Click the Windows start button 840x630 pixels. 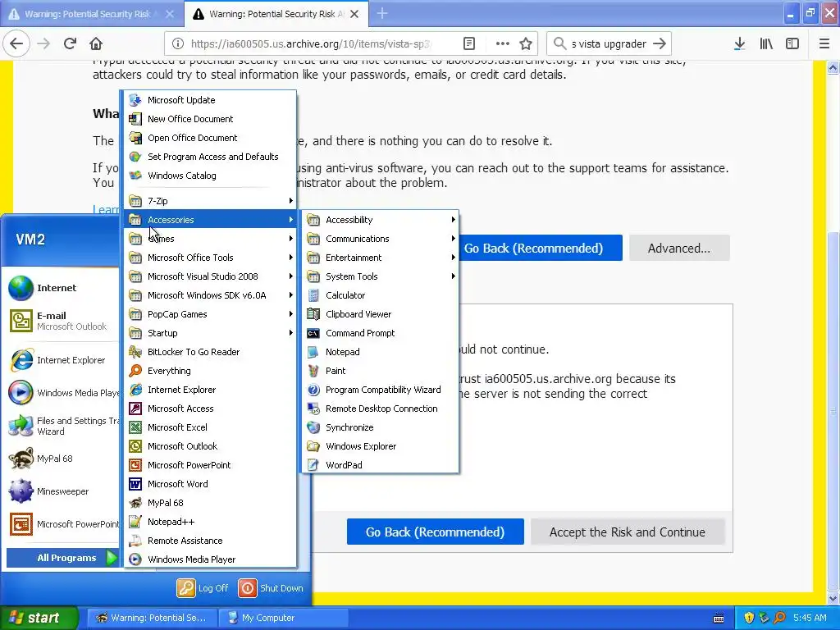click(x=39, y=618)
